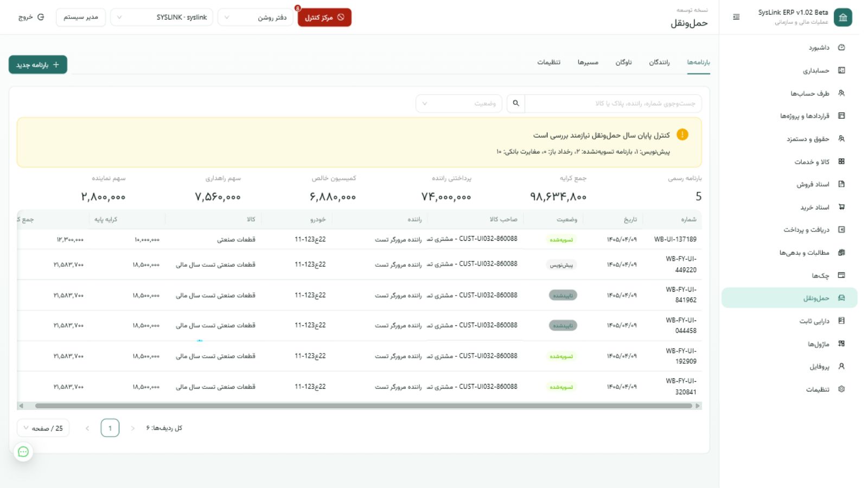The height and width of the screenshot is (488, 868).
Task: Switch to the تنظیمات tab in transport
Action: (549, 62)
